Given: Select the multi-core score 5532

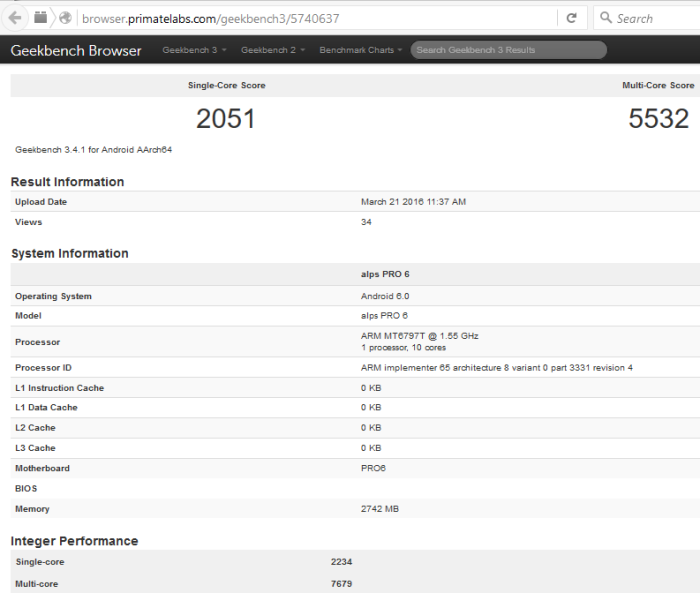Looking at the screenshot, I should pyautogui.click(x=658, y=119).
